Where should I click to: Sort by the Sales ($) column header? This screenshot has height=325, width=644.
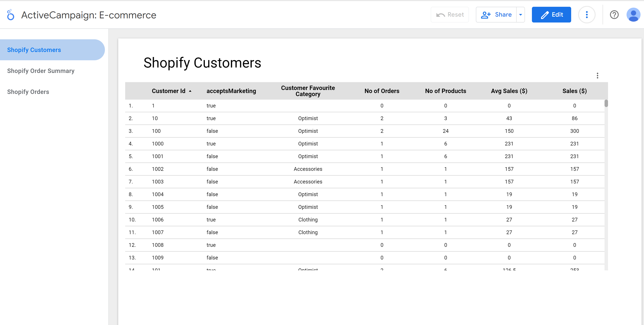pyautogui.click(x=574, y=91)
